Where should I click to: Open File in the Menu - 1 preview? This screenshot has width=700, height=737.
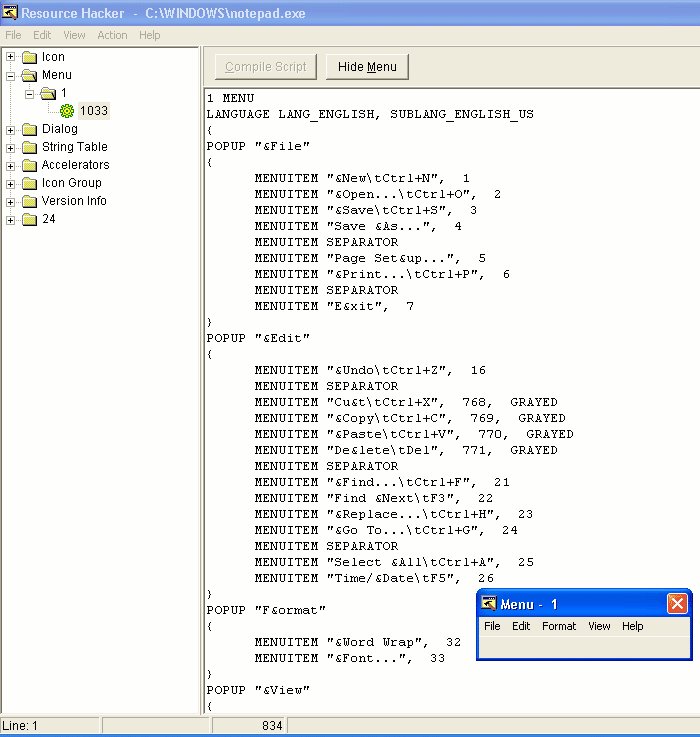[492, 626]
